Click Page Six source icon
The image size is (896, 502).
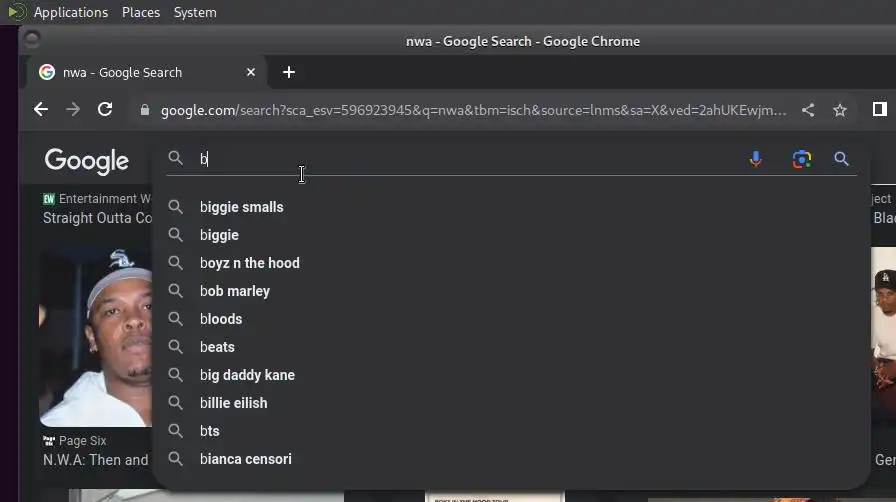pyautogui.click(x=49, y=441)
